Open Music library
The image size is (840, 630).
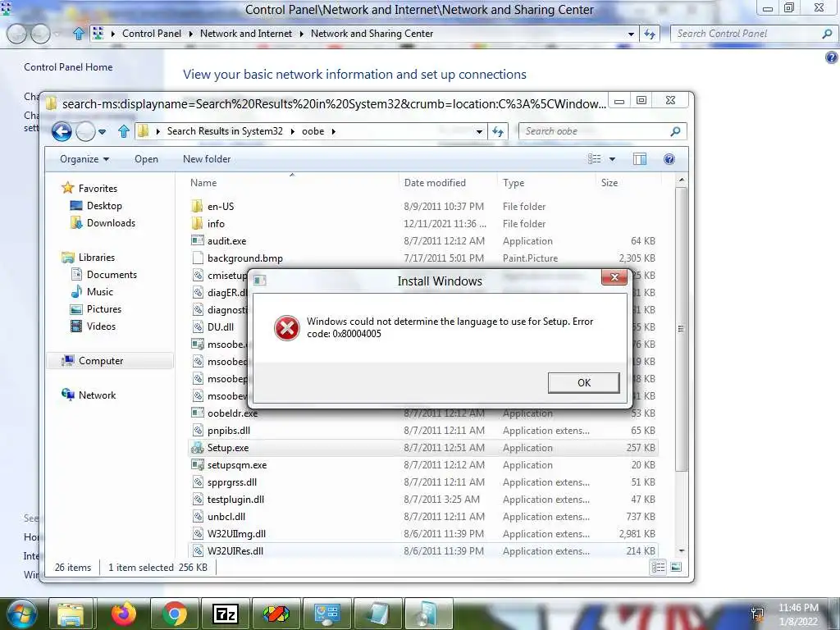99,292
